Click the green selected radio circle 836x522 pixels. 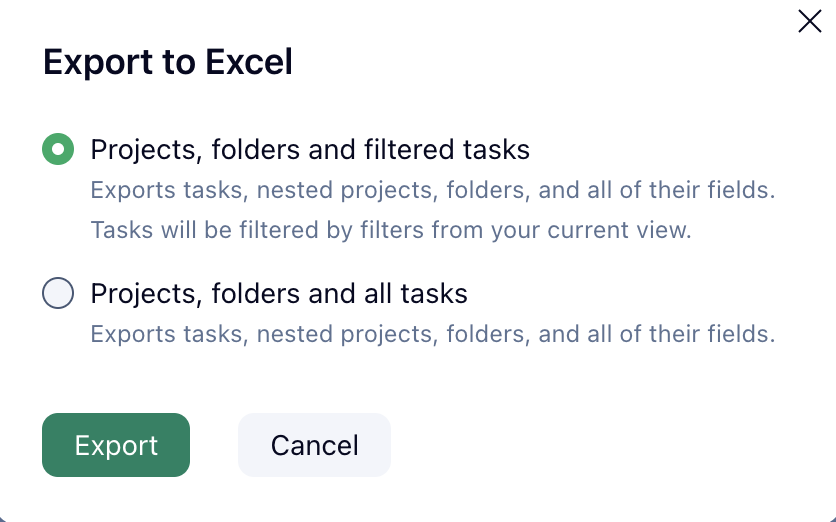pos(58,150)
